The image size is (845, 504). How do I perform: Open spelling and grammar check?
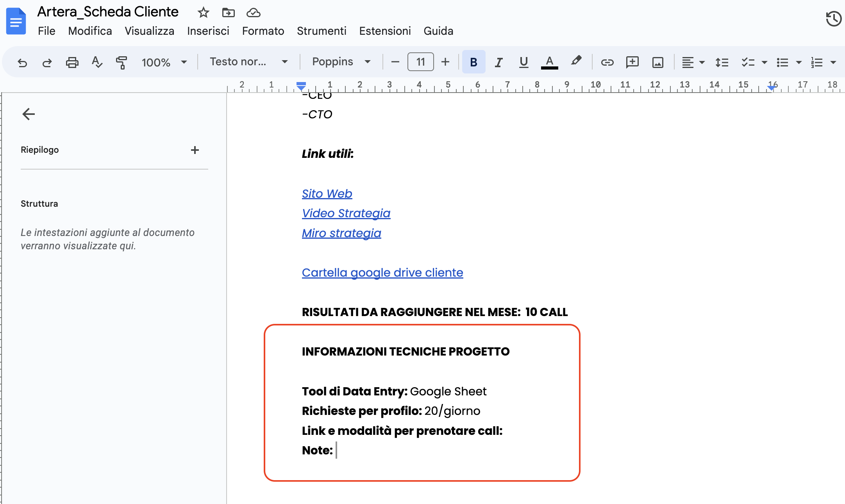coord(96,62)
